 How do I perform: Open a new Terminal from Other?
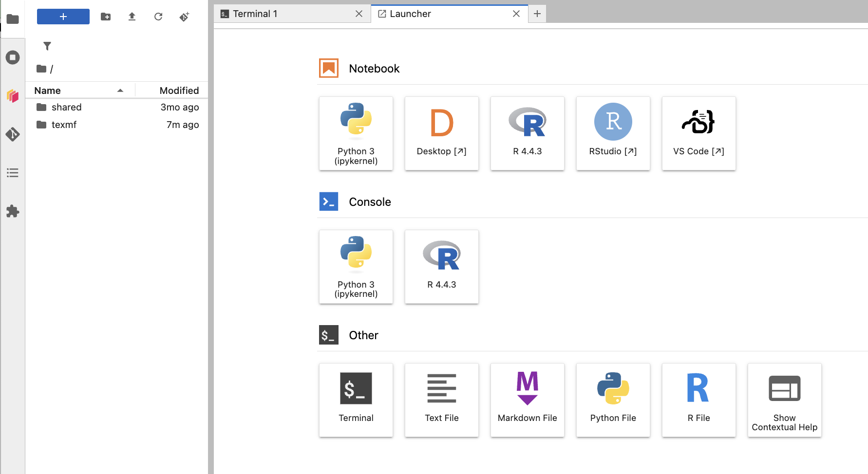[x=356, y=400]
